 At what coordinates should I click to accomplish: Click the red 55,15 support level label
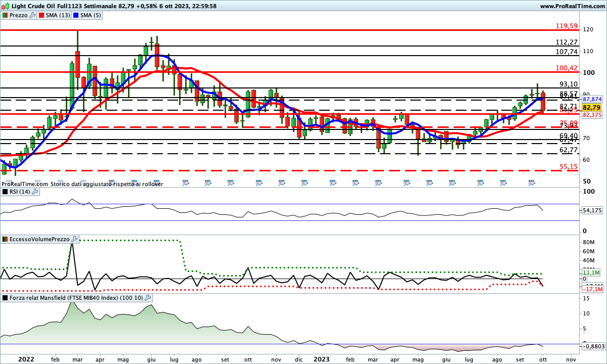pyautogui.click(x=569, y=166)
